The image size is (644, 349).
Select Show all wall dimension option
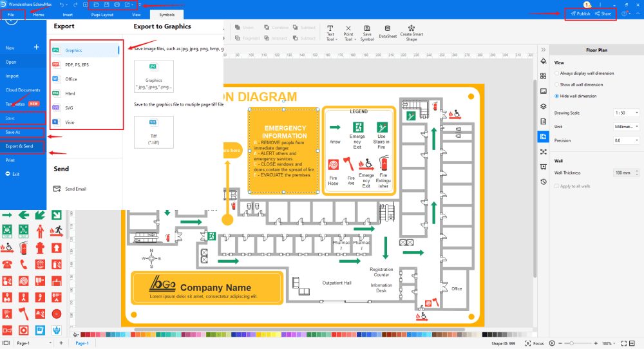[x=556, y=84]
